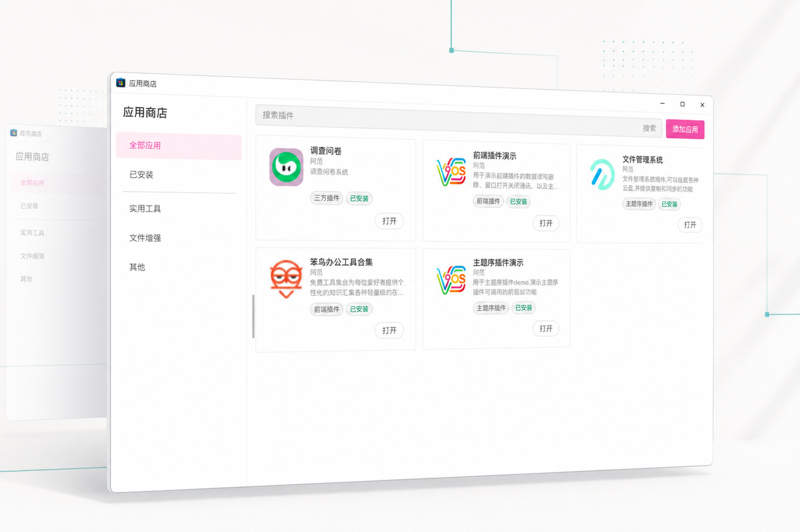The width and height of the screenshot is (800, 532).
Task: Click the 应用商店 heading in the sidebar
Action: (145, 113)
